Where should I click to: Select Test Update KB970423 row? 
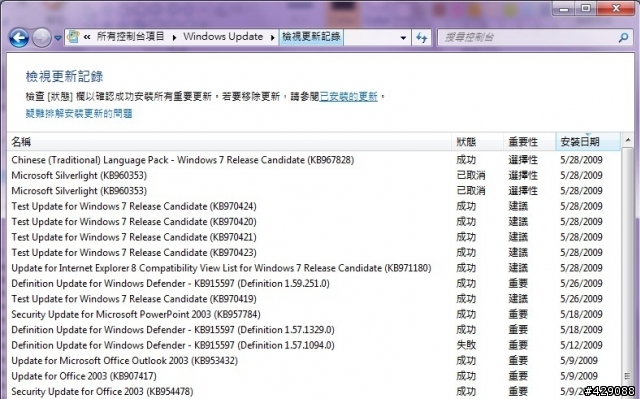click(314, 253)
